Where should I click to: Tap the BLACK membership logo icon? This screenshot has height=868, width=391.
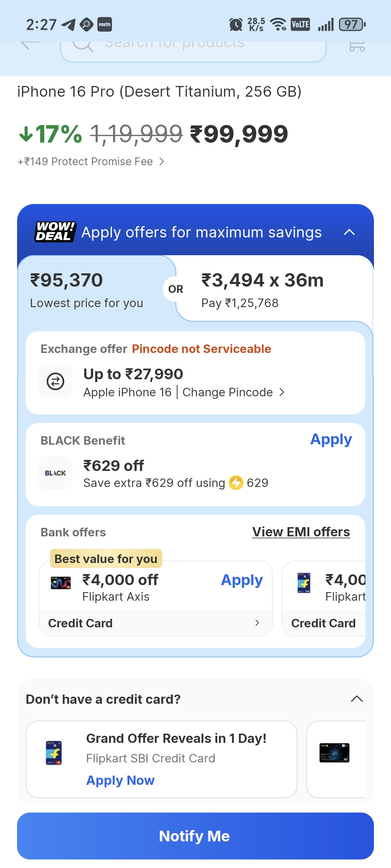(55, 473)
